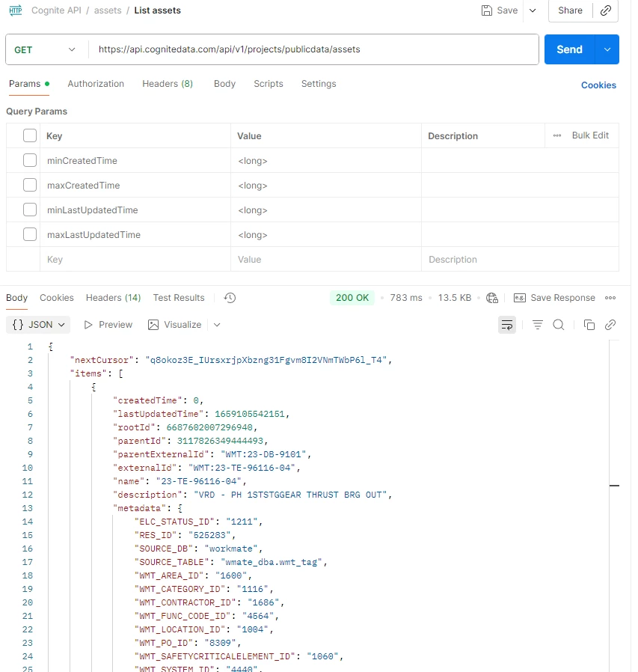Open the JSON format dropdown
Viewport: 638px width, 672px height.
[39, 325]
